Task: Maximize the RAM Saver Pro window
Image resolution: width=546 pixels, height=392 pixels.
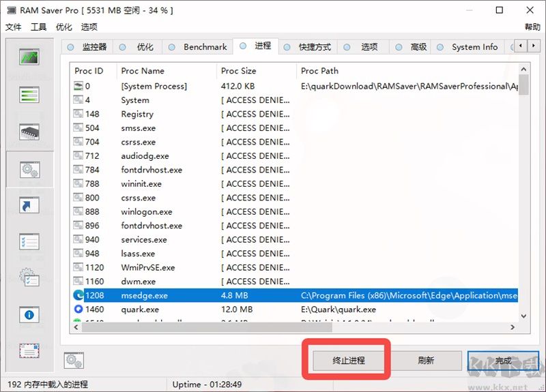Action: pos(500,10)
